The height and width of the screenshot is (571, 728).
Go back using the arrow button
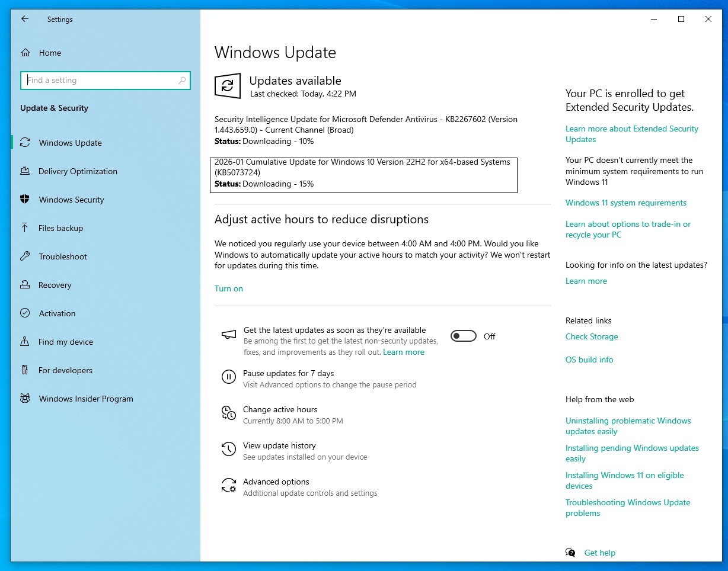tap(24, 19)
